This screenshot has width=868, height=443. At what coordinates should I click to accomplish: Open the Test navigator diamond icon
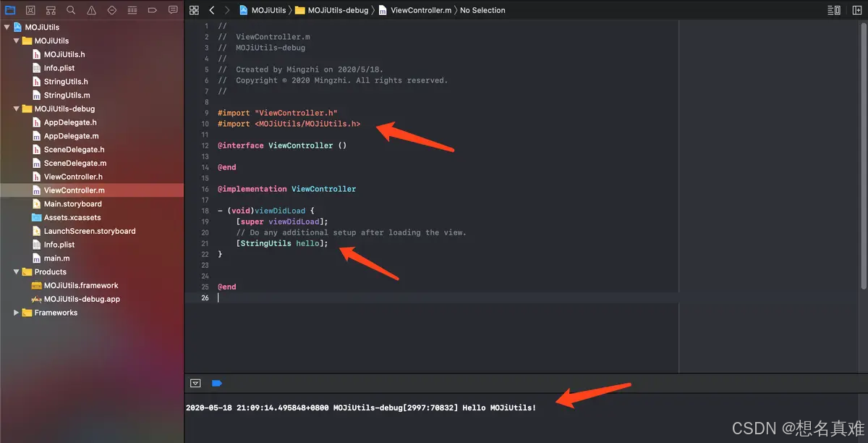coord(110,9)
